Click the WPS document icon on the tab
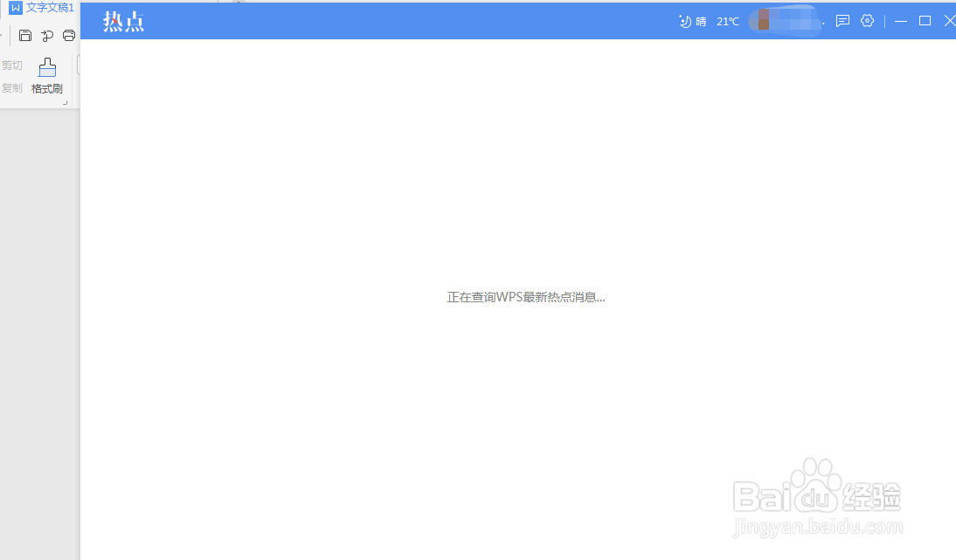Image resolution: width=956 pixels, height=560 pixels. point(16,8)
